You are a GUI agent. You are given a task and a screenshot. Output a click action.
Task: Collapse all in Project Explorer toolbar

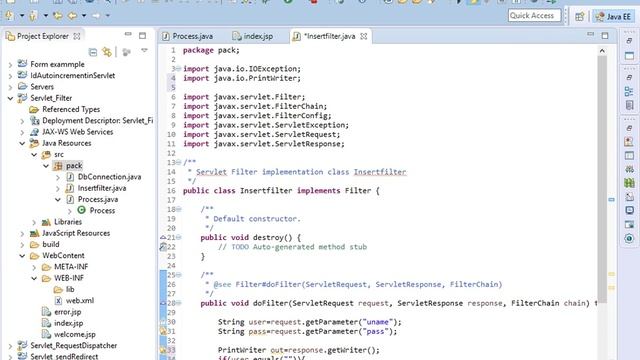coord(93,52)
